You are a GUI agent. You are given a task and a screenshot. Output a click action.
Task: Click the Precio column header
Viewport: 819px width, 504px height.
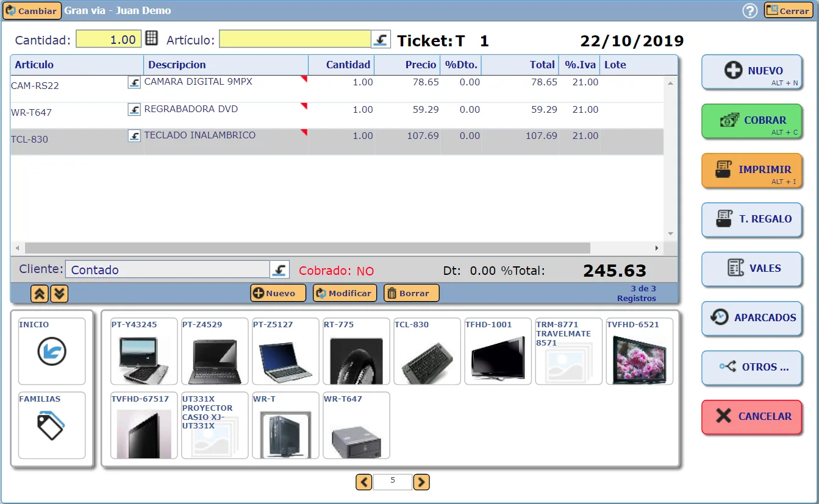pyautogui.click(x=407, y=65)
